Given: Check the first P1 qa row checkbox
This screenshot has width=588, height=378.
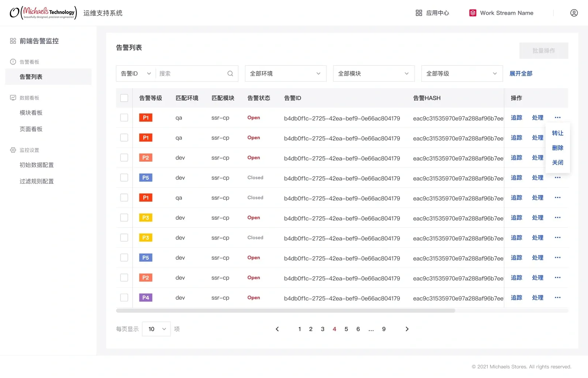Looking at the screenshot, I should (x=124, y=118).
